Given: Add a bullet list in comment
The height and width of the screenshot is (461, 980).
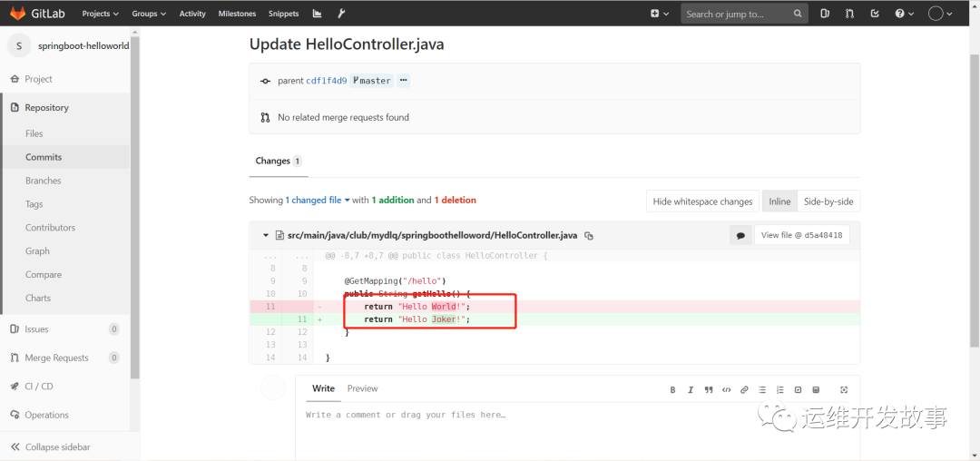Looking at the screenshot, I should tap(762, 390).
